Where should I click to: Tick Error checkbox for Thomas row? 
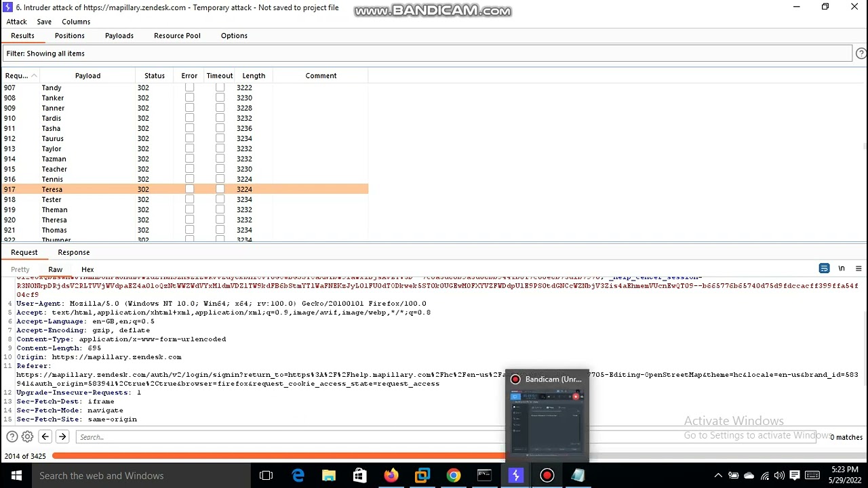(189, 230)
